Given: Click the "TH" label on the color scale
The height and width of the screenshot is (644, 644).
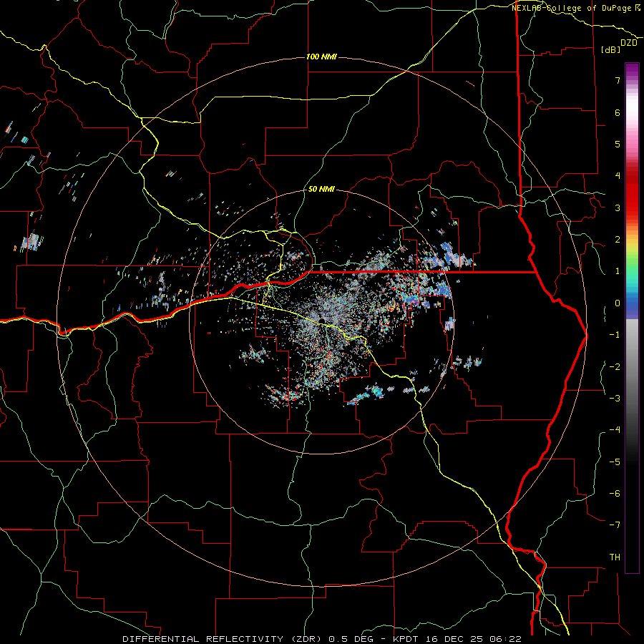Looking at the screenshot, I should click(615, 557).
